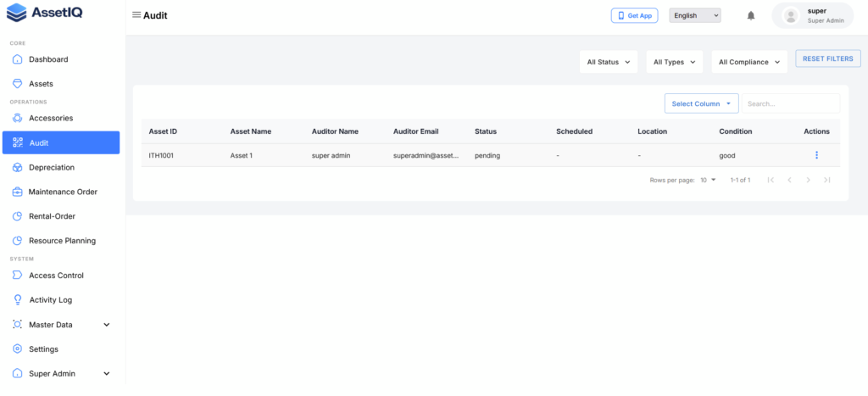The width and height of the screenshot is (868, 396).
Task: Click the Master Data scan icon
Action: (x=17, y=325)
